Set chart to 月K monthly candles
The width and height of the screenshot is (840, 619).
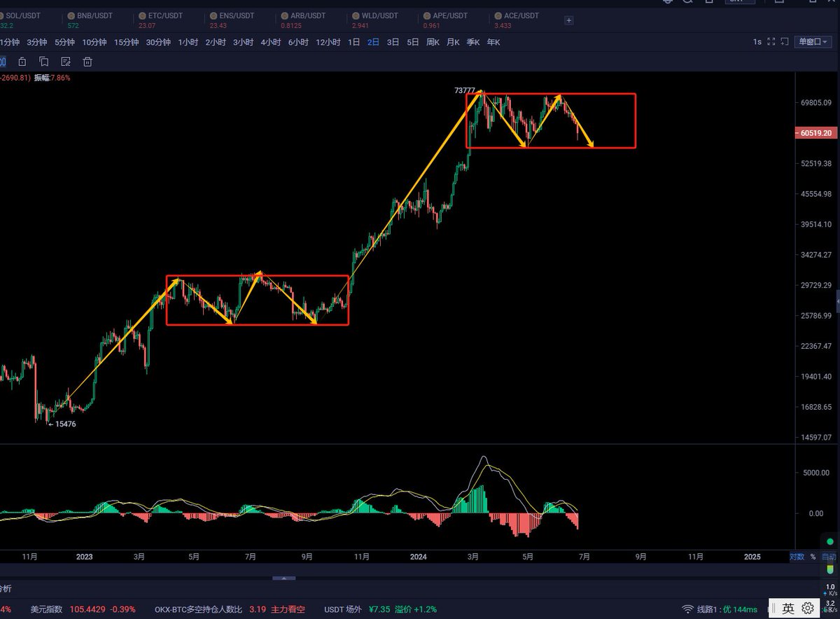click(x=453, y=42)
